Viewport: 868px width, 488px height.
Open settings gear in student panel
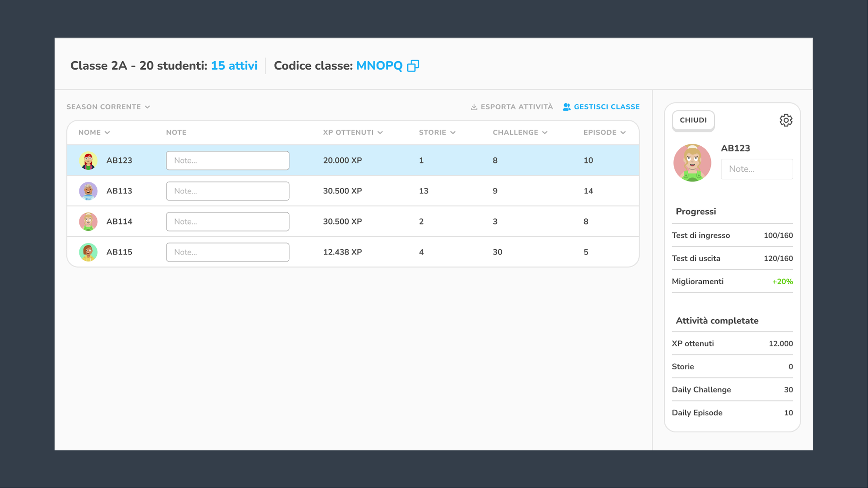click(786, 120)
